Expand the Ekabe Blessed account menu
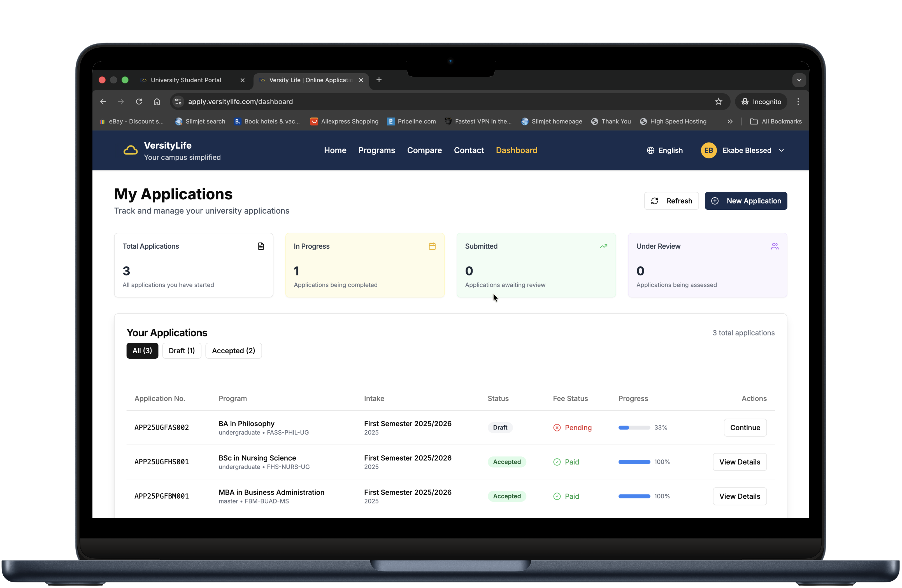This screenshot has height=588, width=902. pyautogui.click(x=782, y=150)
